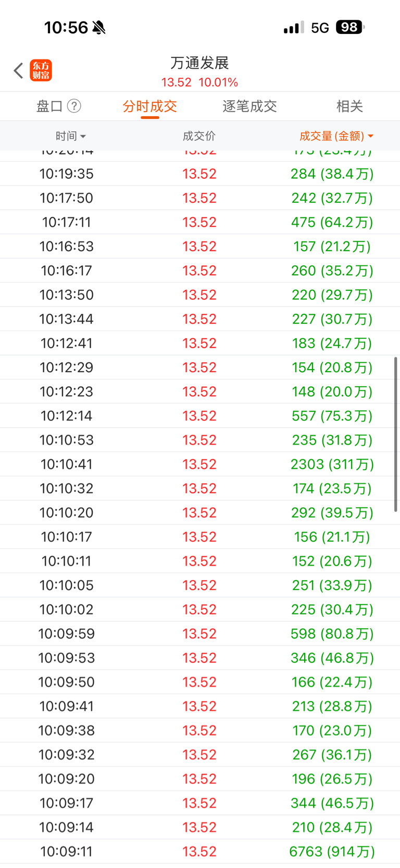The height and width of the screenshot is (868, 400).
Task: Select the 分时成交 tab
Action: click(150, 106)
